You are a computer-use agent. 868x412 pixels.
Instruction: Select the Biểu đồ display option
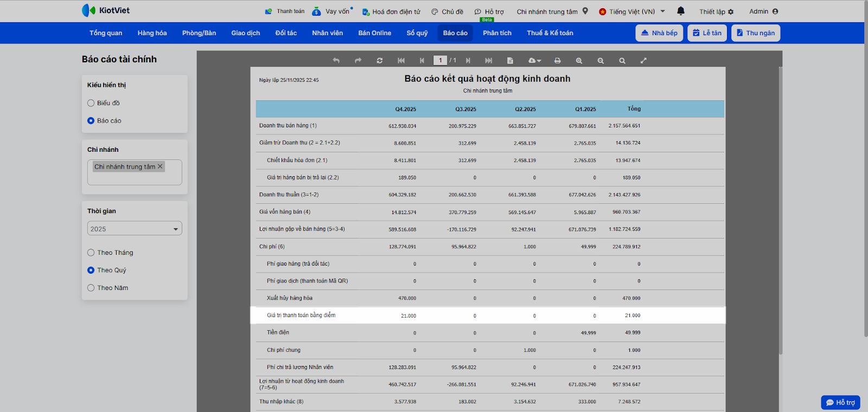point(91,103)
